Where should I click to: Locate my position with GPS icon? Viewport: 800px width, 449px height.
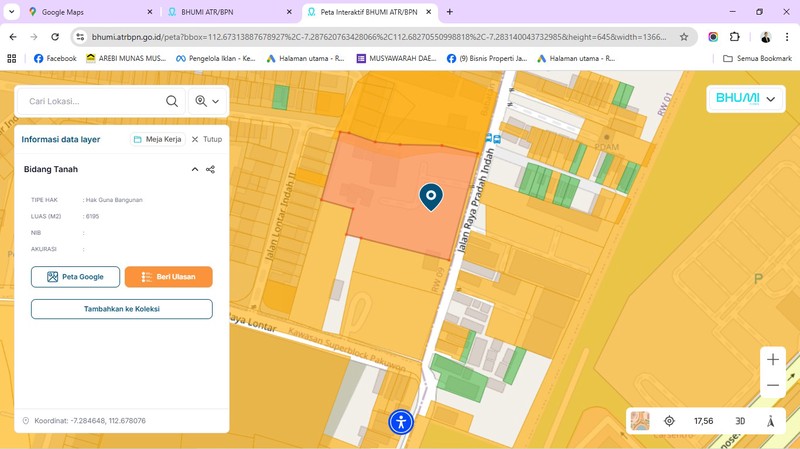point(670,421)
